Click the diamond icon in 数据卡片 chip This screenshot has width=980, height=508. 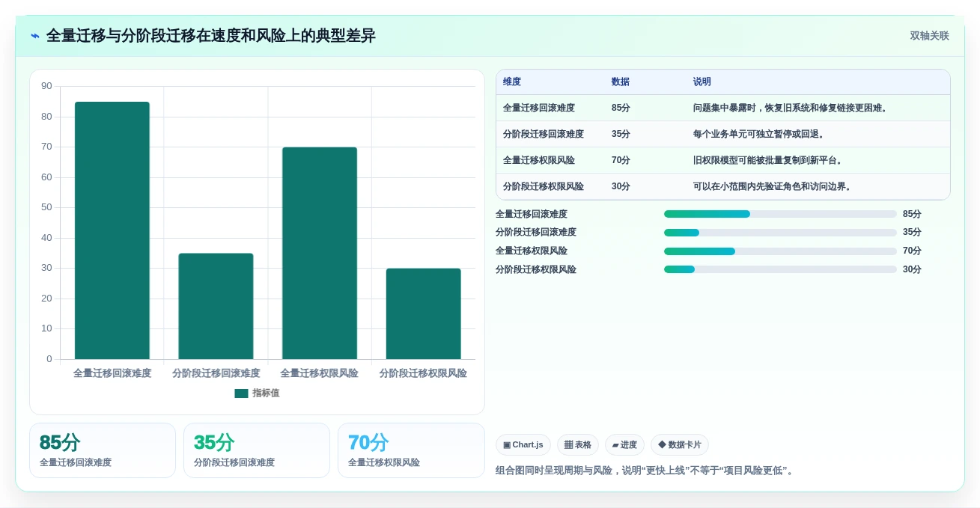tap(662, 444)
